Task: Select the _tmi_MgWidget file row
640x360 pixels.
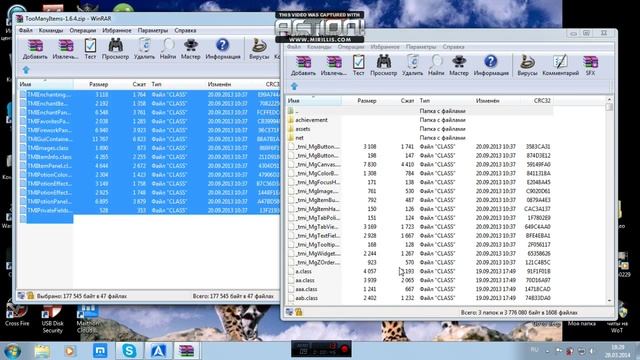Action: [x=420, y=253]
